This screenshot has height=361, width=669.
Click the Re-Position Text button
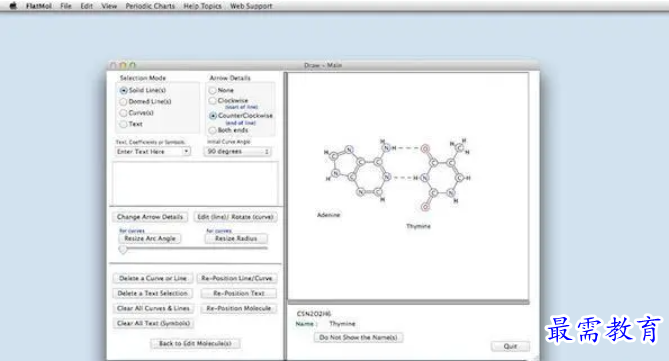tap(239, 293)
